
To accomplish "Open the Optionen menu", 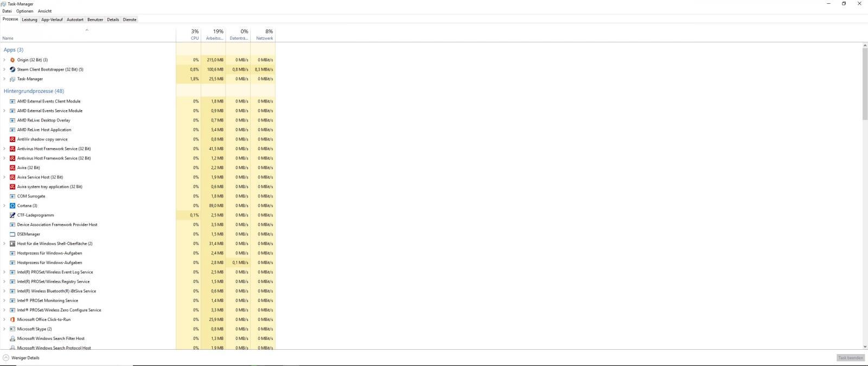I will [x=24, y=11].
